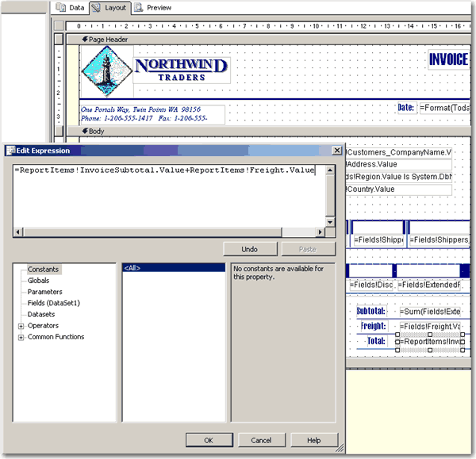The height and width of the screenshot is (459, 476).
Task: Select Fields (DataSet1) category
Action: coord(54,304)
